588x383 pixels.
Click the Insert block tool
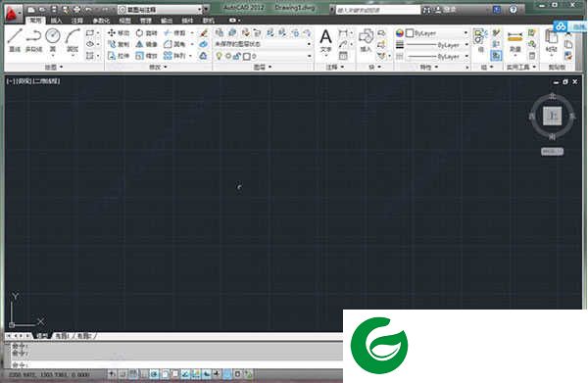[x=366, y=40]
